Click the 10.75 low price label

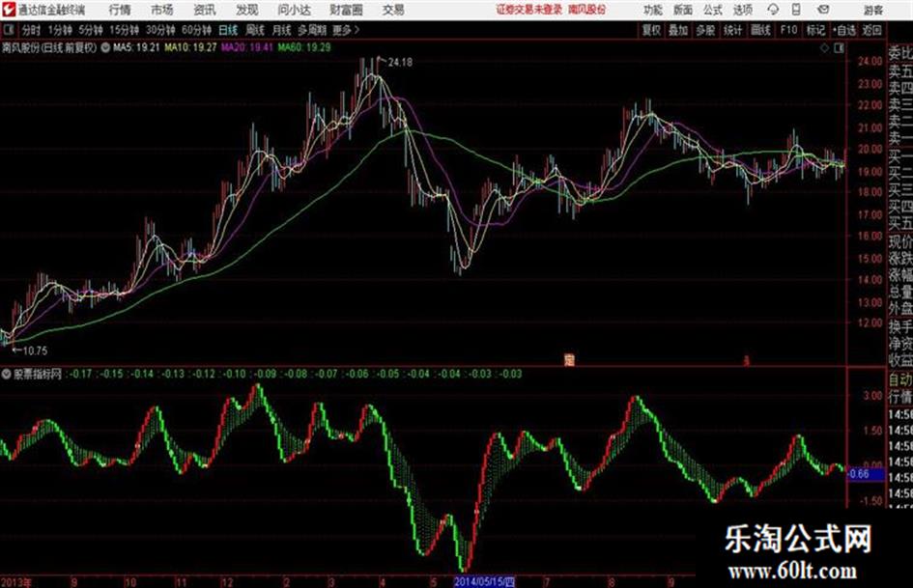click(35, 350)
